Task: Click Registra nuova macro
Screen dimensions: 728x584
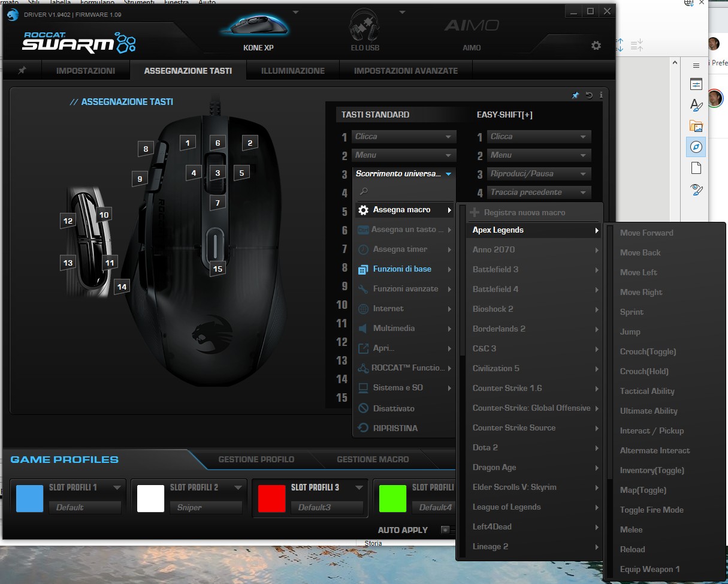Action: point(534,212)
